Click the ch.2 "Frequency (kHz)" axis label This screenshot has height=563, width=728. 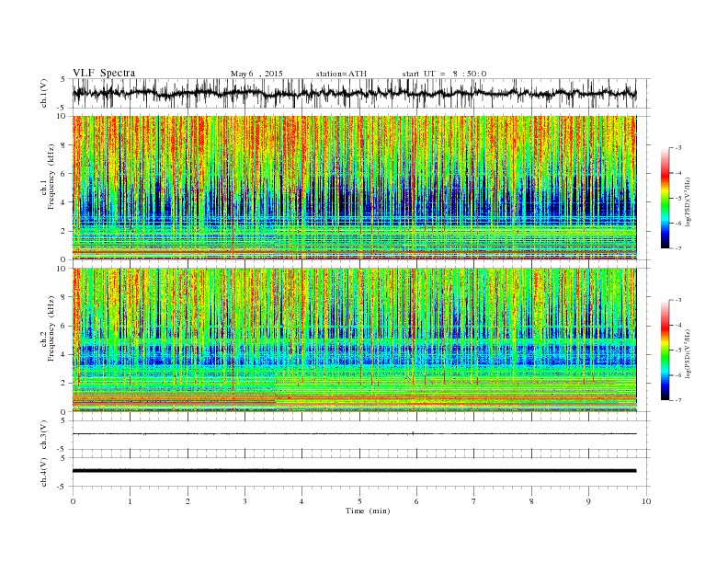point(51,328)
